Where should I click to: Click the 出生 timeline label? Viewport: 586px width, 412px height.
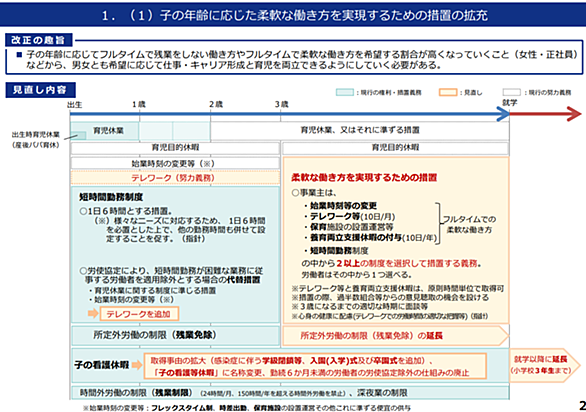coord(74,105)
